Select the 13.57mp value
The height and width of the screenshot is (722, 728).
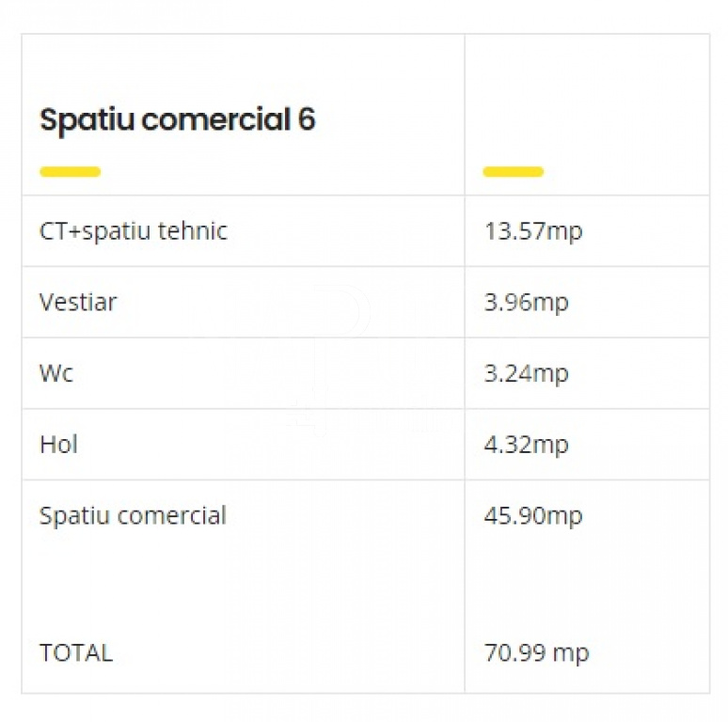(x=533, y=231)
